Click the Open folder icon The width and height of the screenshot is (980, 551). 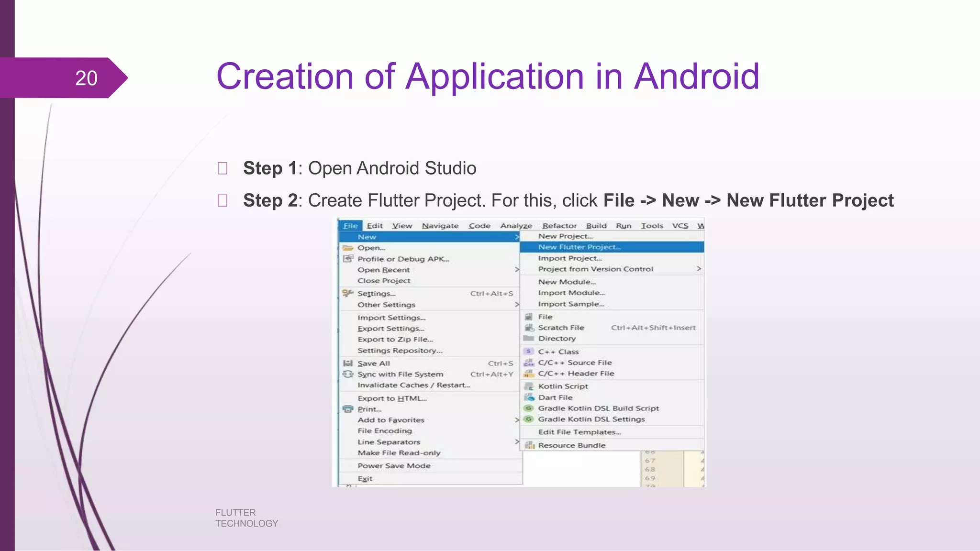click(348, 248)
